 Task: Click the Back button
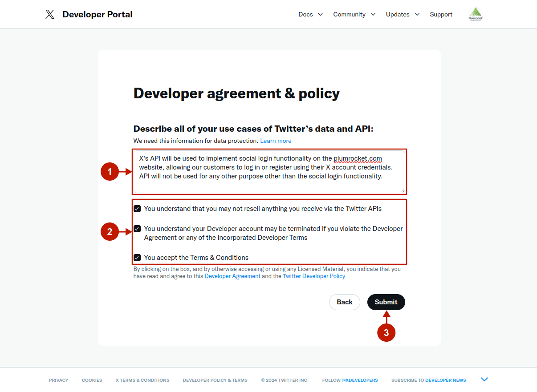(345, 302)
